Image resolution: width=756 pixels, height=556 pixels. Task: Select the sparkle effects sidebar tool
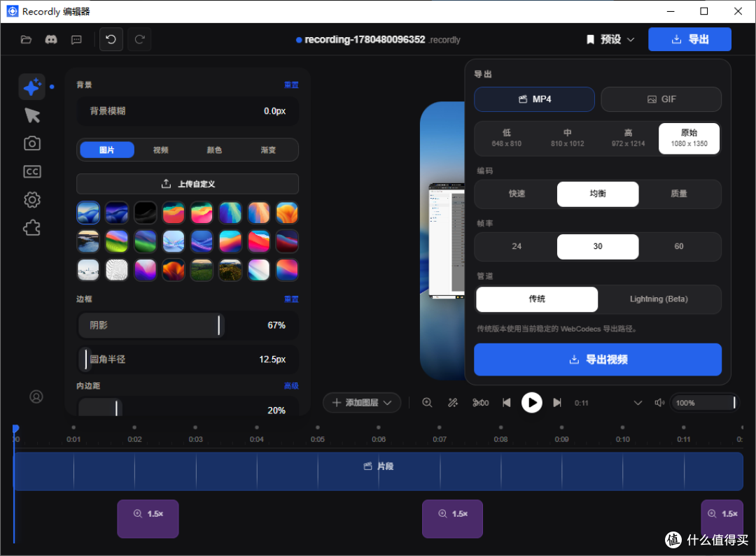pyautogui.click(x=31, y=87)
